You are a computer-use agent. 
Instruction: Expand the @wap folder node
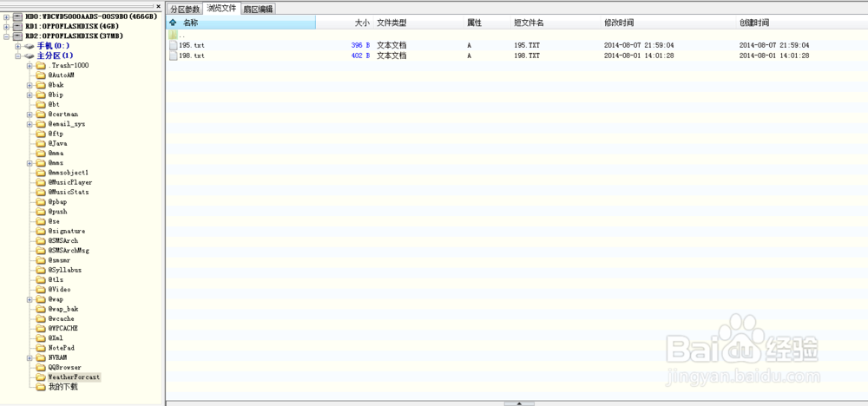[30, 299]
